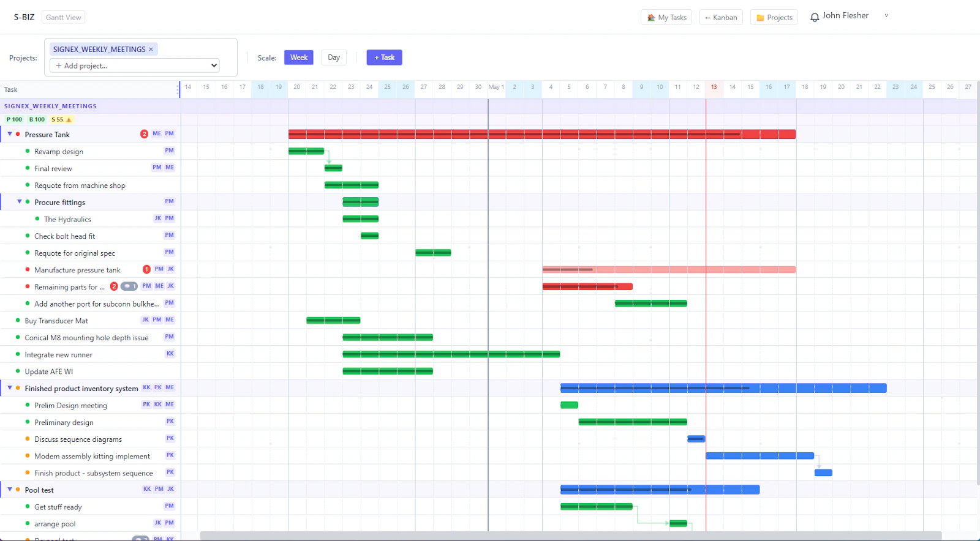Viewport: 980px width, 541px height.
Task: Click the task panel resize handle
Action: [x=179, y=89]
